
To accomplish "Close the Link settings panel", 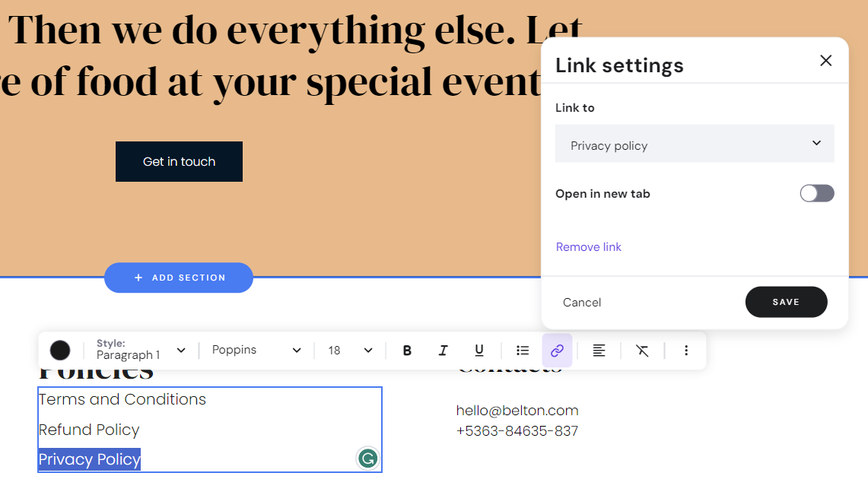I will click(x=825, y=60).
